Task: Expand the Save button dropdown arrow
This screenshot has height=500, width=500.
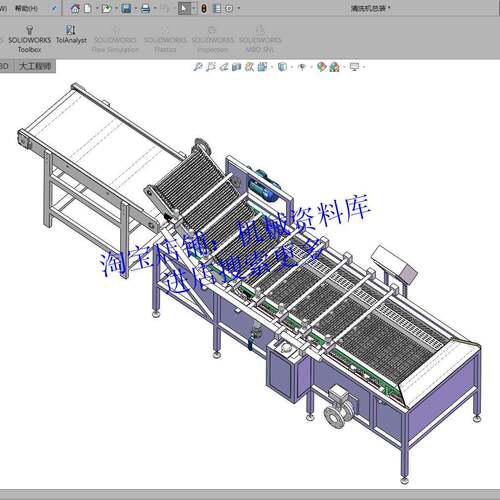Action: tap(136, 9)
